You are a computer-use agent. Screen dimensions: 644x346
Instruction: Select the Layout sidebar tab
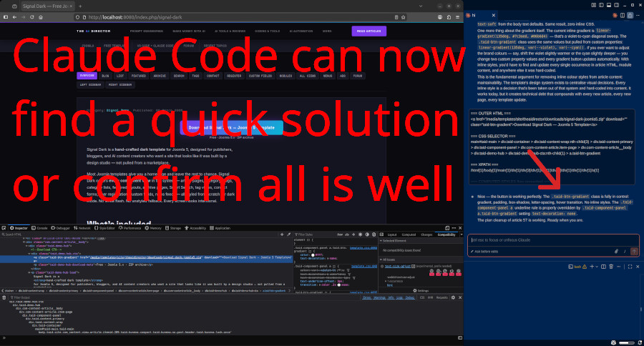tap(392, 234)
